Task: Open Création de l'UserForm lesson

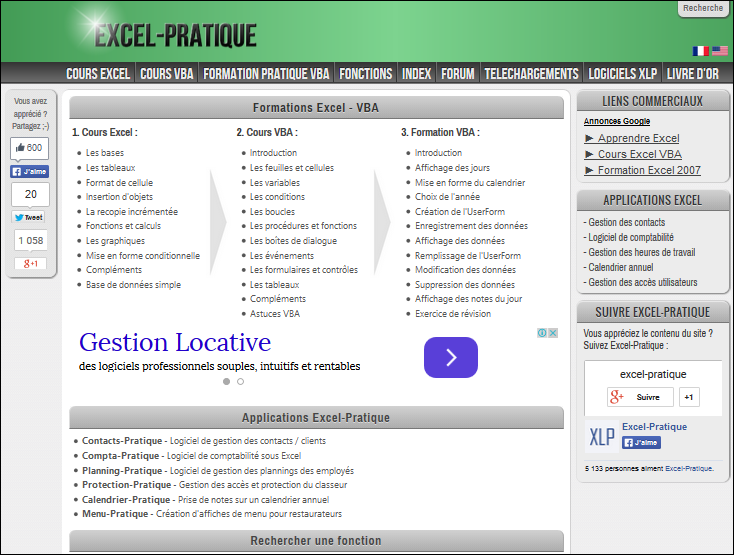Action: coord(460,212)
